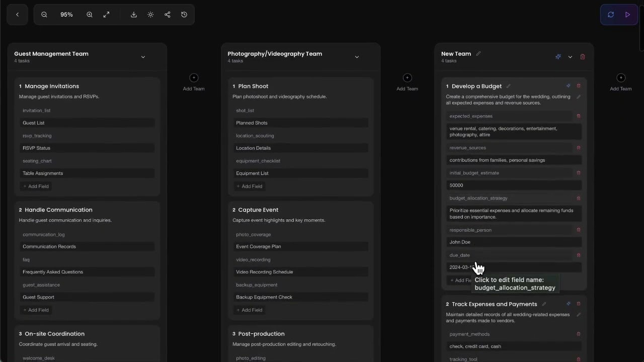This screenshot has height=362, width=644.
Task: Add Field to Plan Shoot task
Action: [x=249, y=186]
